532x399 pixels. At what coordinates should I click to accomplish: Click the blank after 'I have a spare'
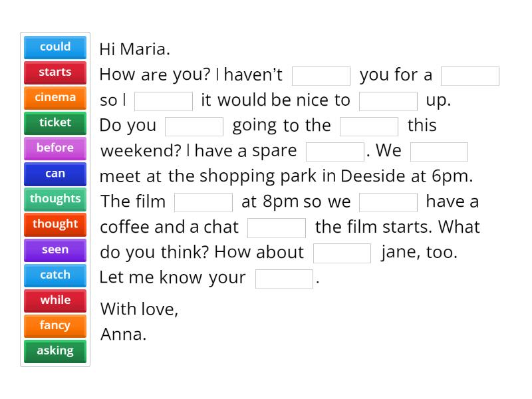[335, 152]
